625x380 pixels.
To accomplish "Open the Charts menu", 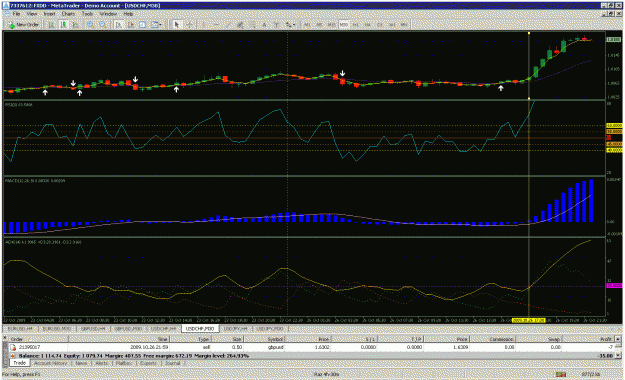I will (x=68, y=14).
